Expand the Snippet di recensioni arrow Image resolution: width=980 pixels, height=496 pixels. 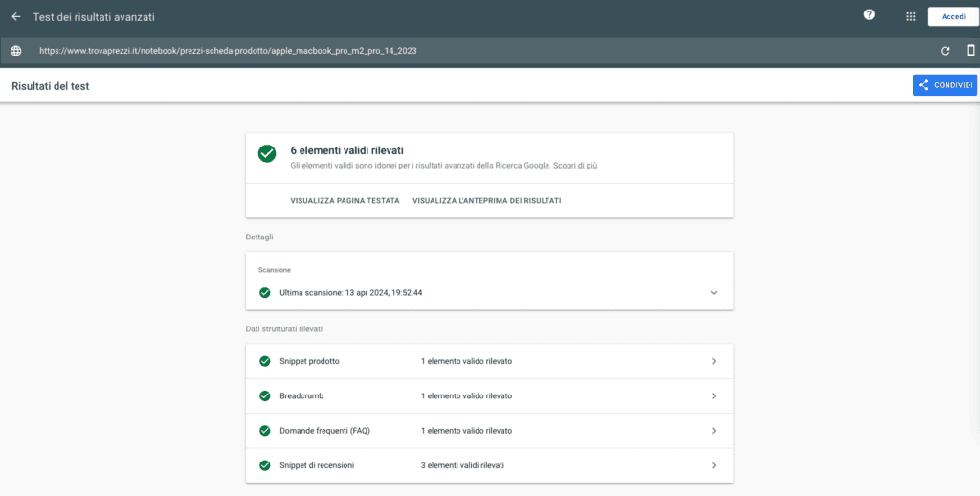(714, 465)
